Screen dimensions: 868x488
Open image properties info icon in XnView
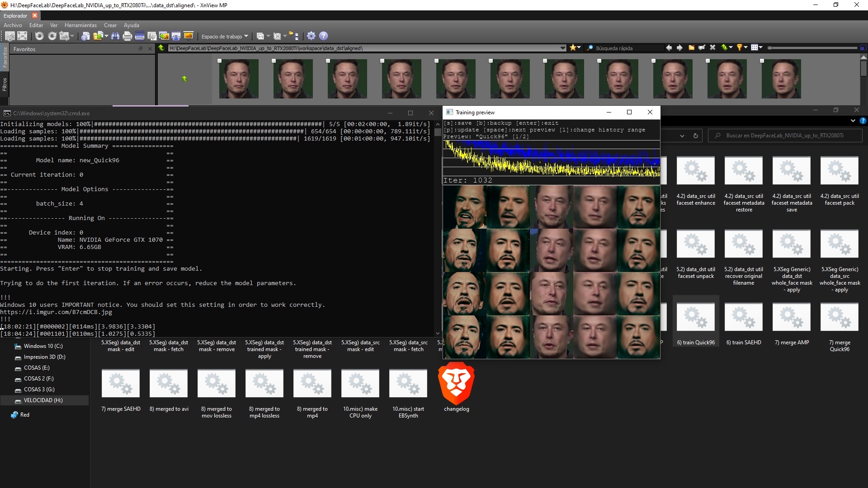(85, 36)
